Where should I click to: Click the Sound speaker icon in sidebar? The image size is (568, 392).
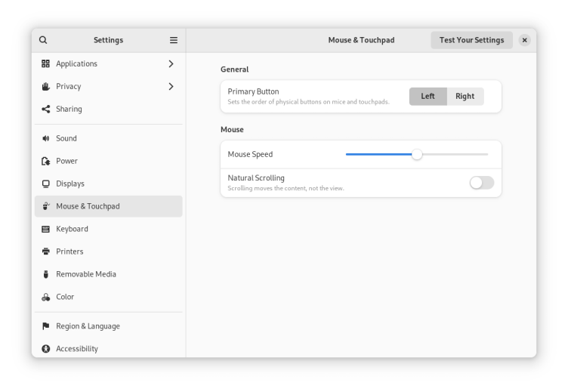pos(46,138)
